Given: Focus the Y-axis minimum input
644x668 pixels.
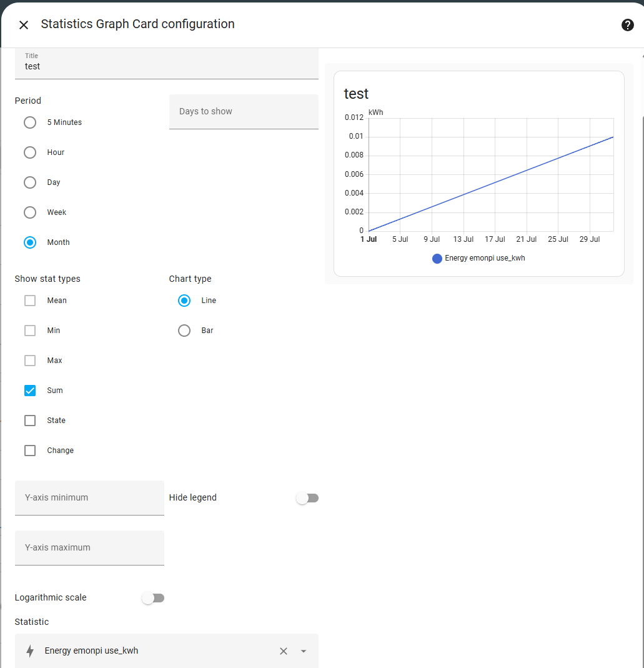Looking at the screenshot, I should [x=89, y=498].
